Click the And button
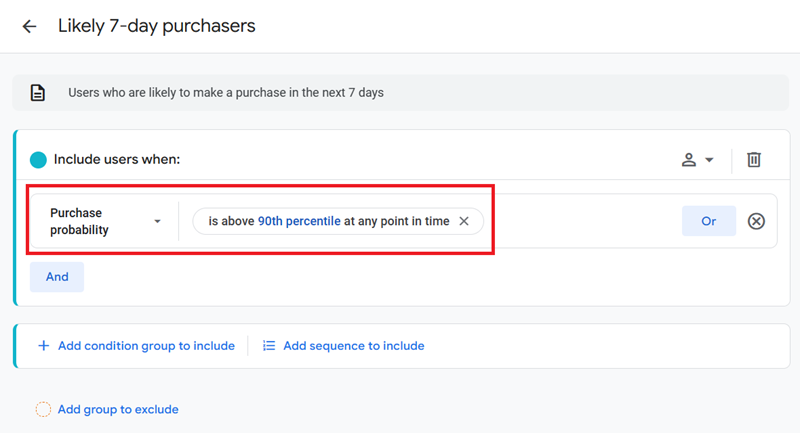 point(57,277)
